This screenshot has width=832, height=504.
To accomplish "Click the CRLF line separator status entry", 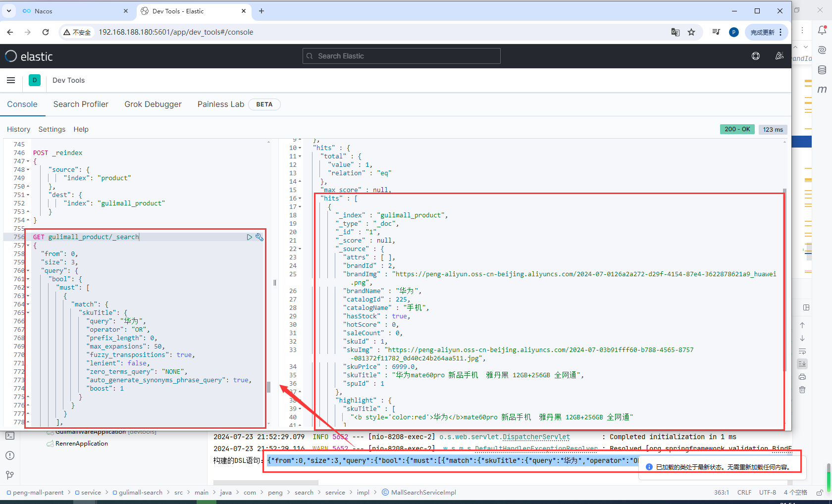I will [744, 493].
